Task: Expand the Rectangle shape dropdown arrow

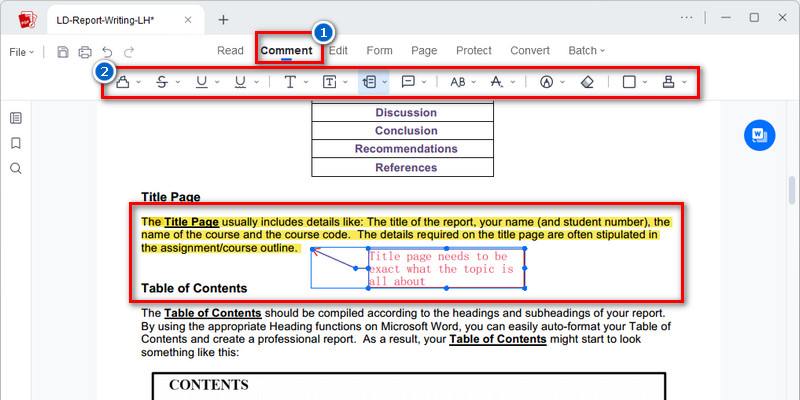Action: pos(645,82)
